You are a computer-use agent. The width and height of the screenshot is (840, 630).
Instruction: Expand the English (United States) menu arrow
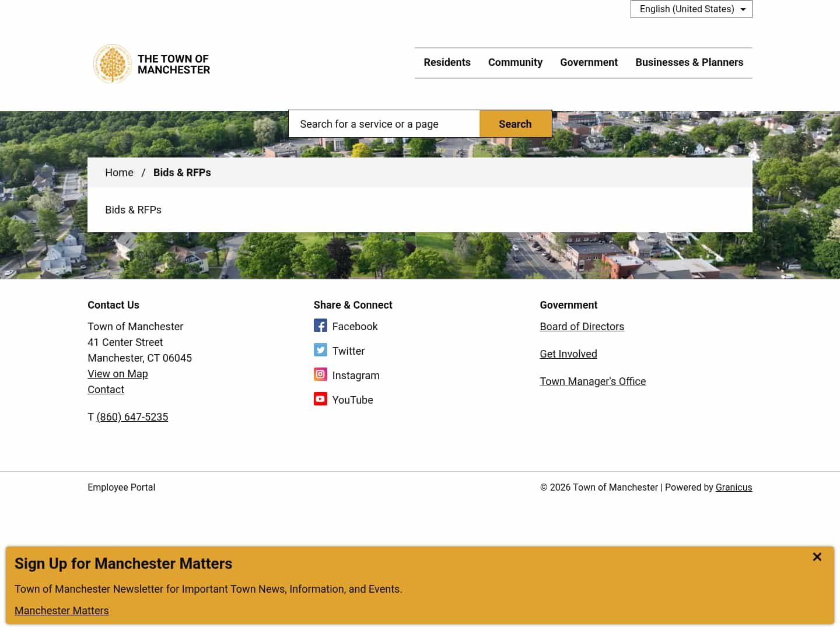pyautogui.click(x=743, y=9)
